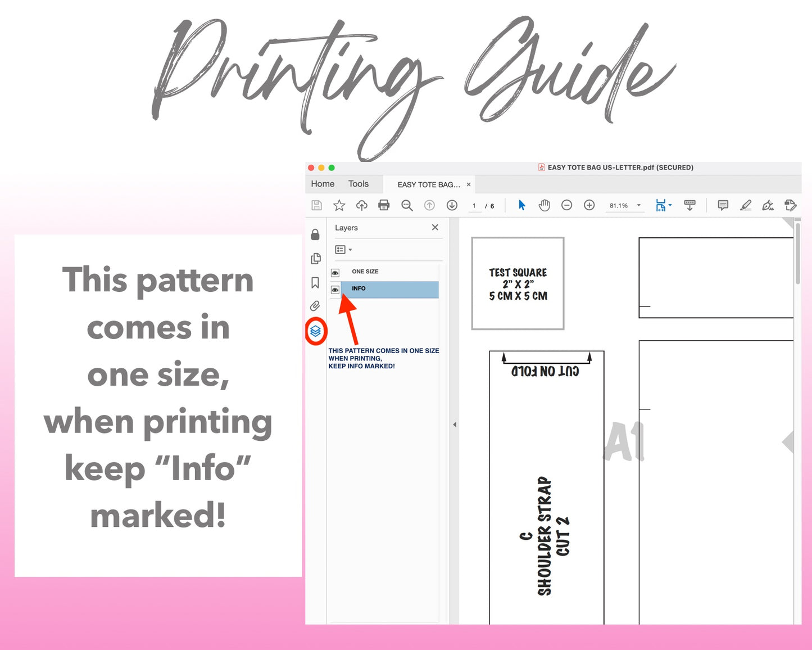
Task: Expand the page fit mode dropdown
Action: 670,205
